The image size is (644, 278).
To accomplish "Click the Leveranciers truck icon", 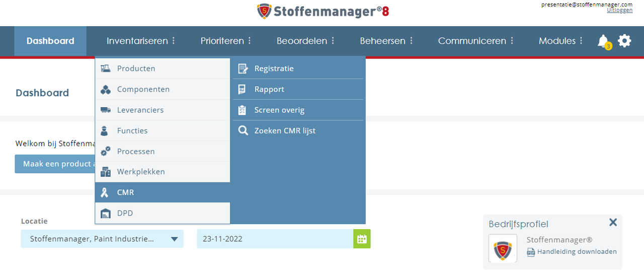I will click(x=106, y=110).
